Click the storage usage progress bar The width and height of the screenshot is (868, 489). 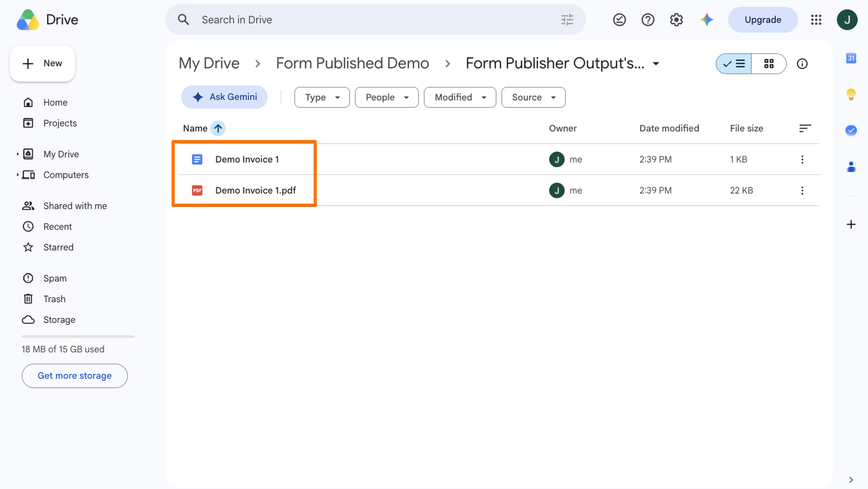(x=78, y=337)
